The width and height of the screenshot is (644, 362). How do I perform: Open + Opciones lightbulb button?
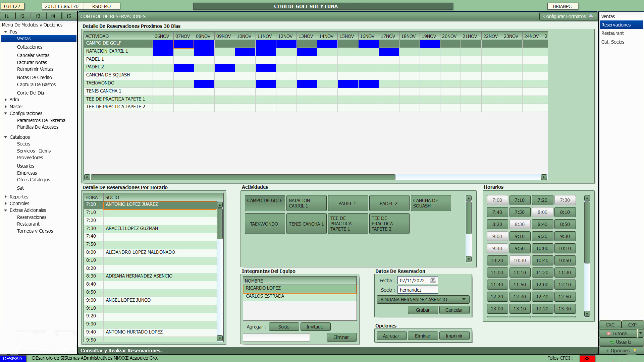point(621,351)
